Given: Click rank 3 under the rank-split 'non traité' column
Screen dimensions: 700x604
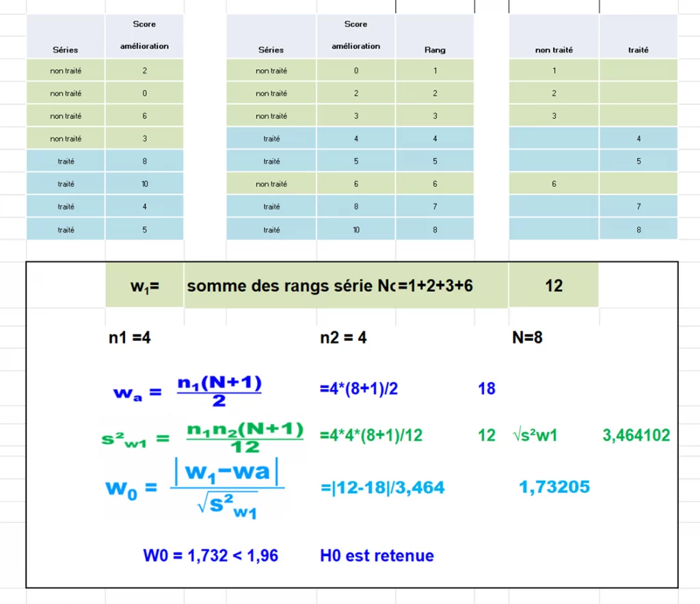Looking at the screenshot, I should point(554,116).
